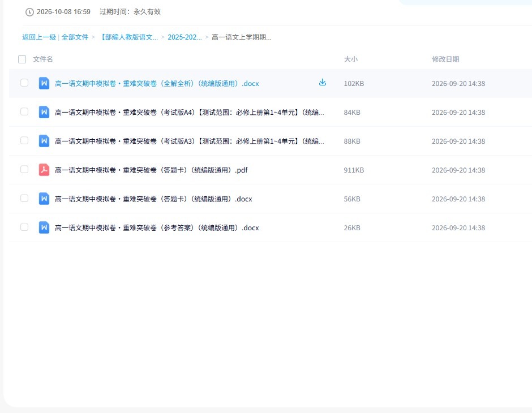Image resolution: width=532 pixels, height=413 pixels.
Task: Toggle the select-all checkbox beside 文件名
Action: point(22,59)
